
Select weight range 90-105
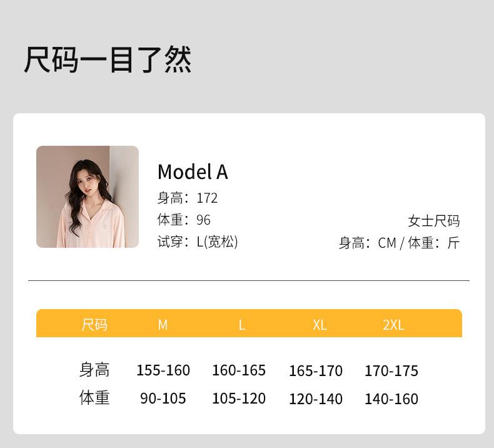coord(163,399)
